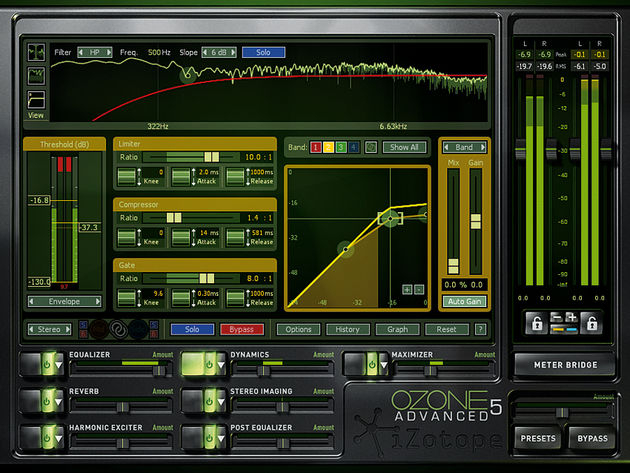
Task: Click the Show All bands button
Action: (403, 148)
